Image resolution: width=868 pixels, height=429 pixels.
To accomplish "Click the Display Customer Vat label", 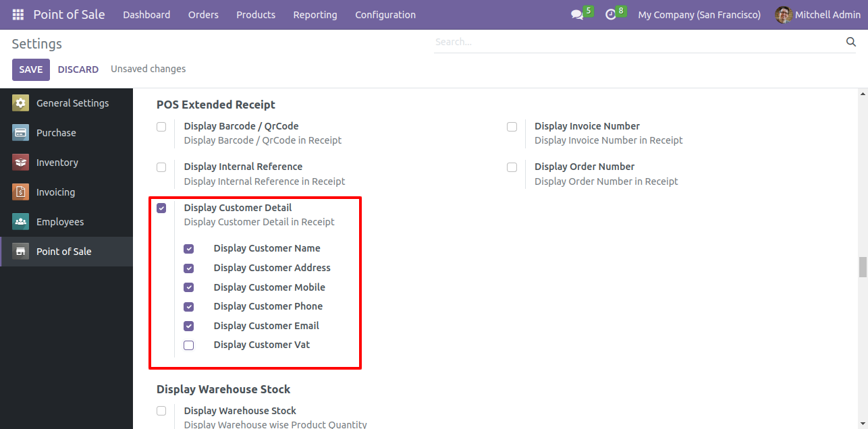I will [262, 345].
